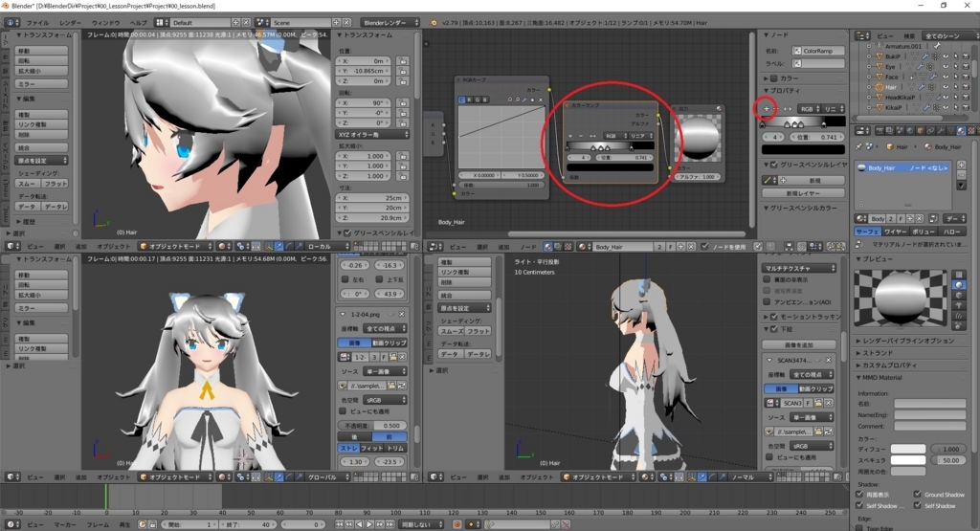This screenshot has height=531, width=980.
Task: Toggle the ノードを使用 checkbox
Action: tap(705, 246)
